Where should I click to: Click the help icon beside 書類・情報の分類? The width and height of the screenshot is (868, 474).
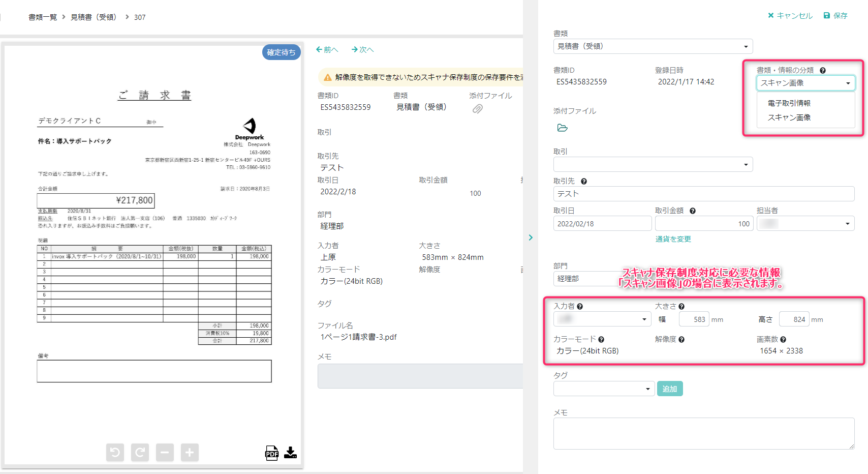coord(823,70)
